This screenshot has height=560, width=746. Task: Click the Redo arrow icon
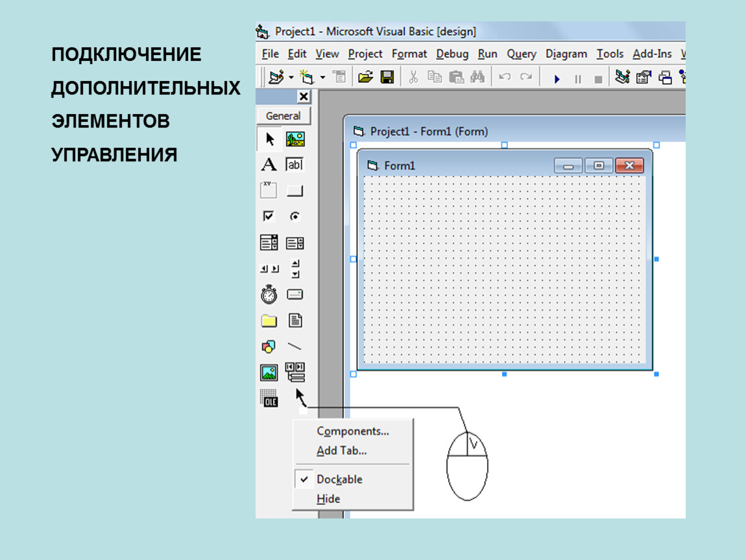[x=526, y=77]
